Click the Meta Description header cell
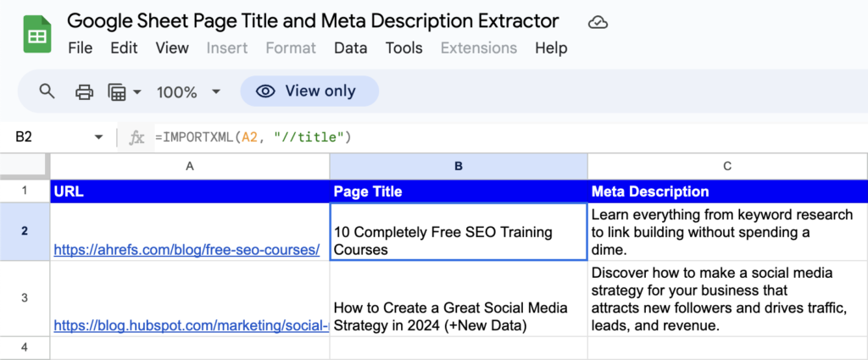868x360 pixels. coord(727,191)
